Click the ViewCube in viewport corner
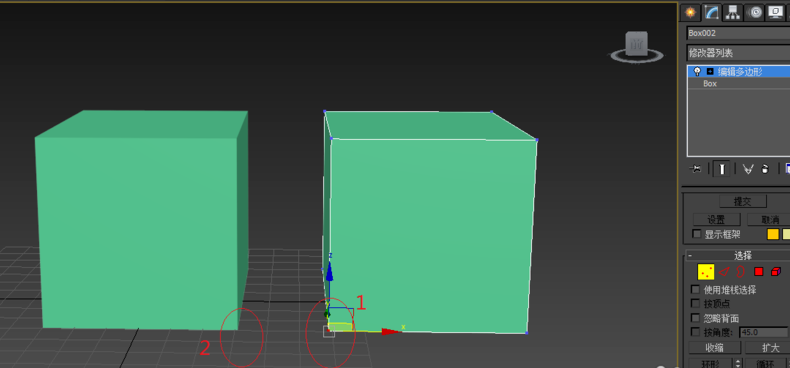 (x=636, y=43)
